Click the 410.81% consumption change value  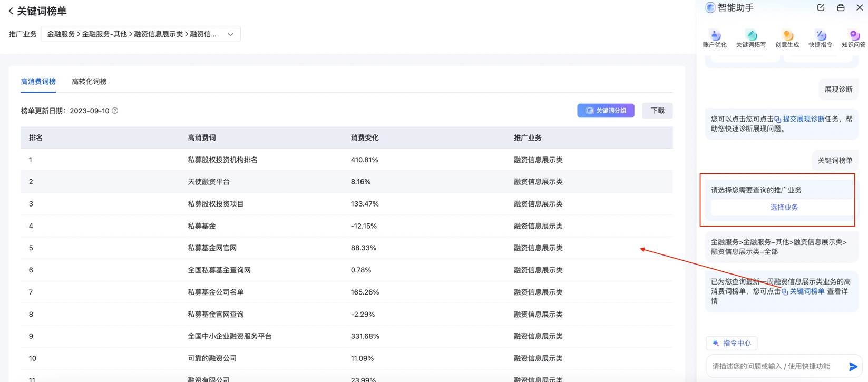point(365,160)
